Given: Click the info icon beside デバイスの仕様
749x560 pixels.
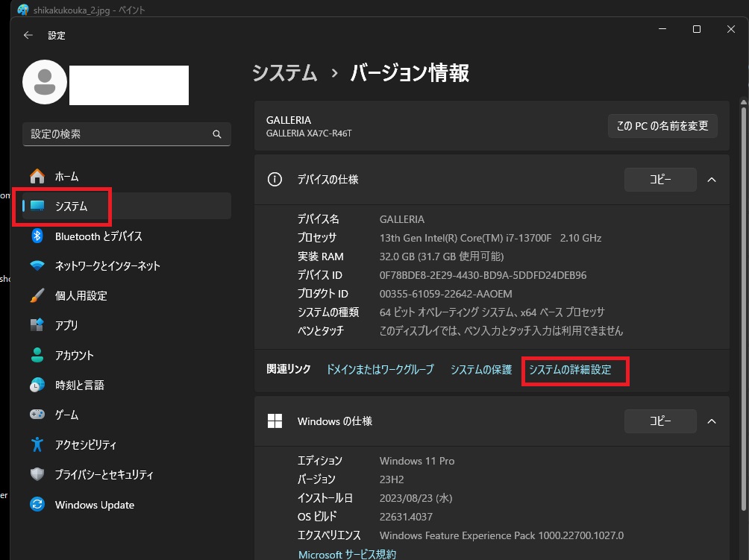Looking at the screenshot, I should [x=275, y=180].
